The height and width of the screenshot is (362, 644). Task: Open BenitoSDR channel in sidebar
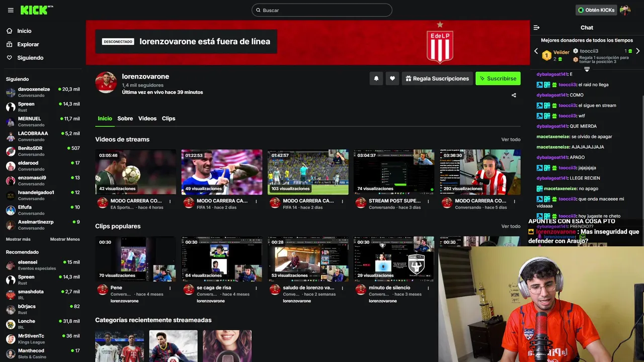(x=43, y=151)
